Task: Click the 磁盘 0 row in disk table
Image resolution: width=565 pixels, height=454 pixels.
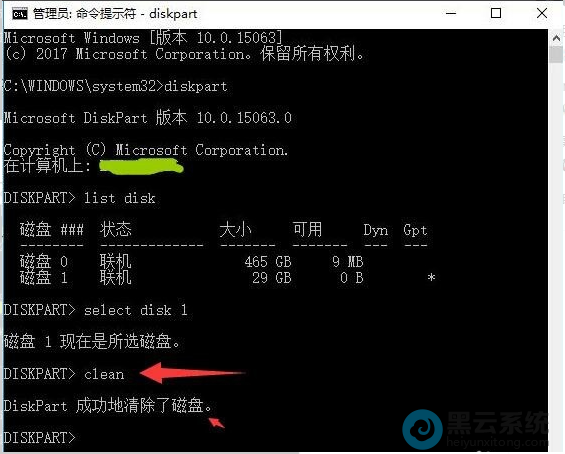Action: 192,262
